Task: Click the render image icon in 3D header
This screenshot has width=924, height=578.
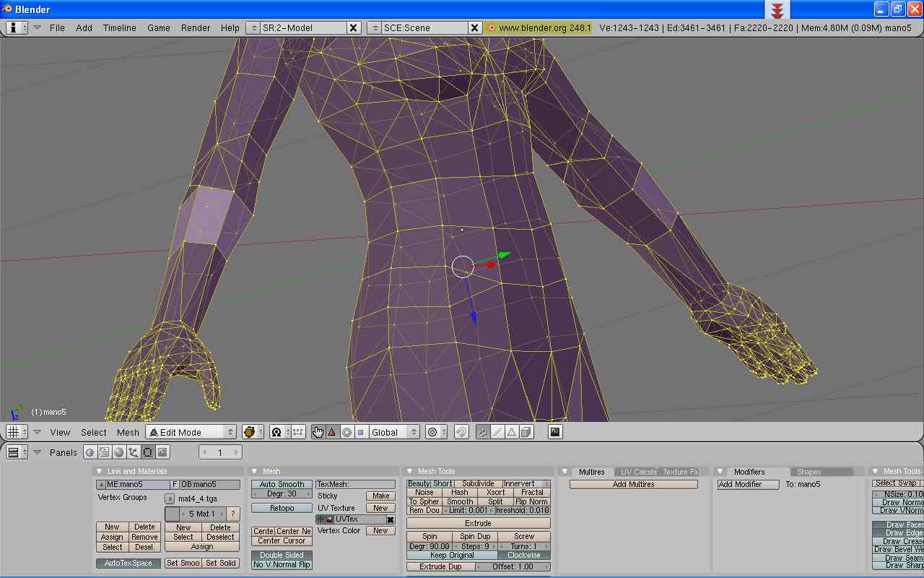Action: 555,432
